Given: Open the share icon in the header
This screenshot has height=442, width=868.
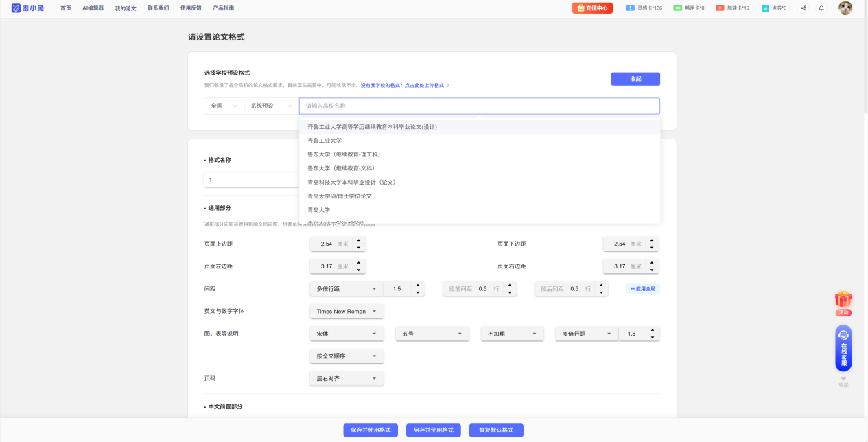Looking at the screenshot, I should pos(804,8).
